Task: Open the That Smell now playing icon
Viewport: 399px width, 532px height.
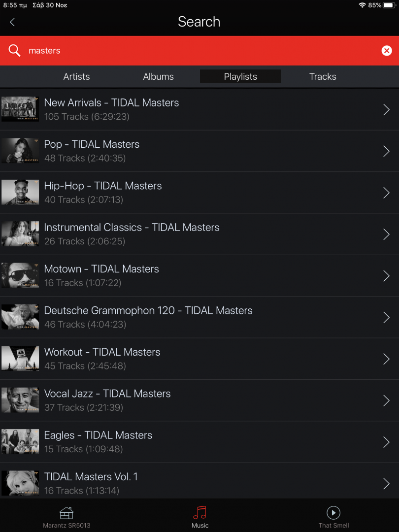Action: click(x=333, y=513)
